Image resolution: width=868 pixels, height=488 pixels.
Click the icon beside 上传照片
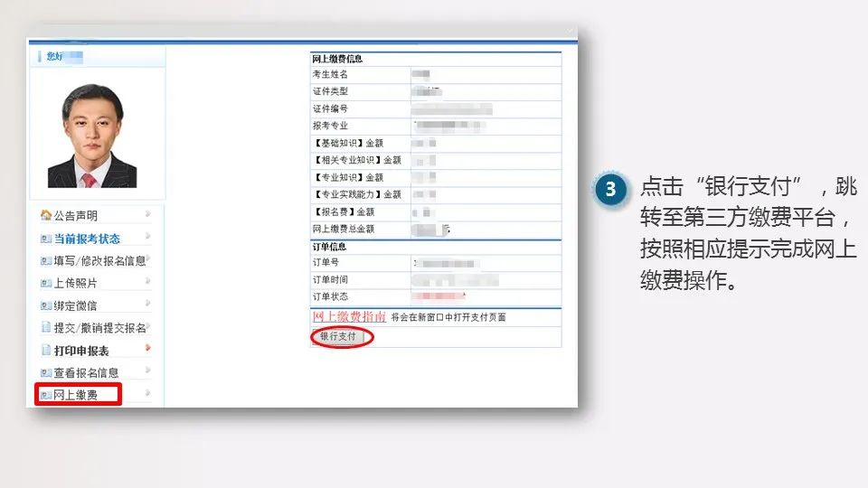(x=46, y=283)
